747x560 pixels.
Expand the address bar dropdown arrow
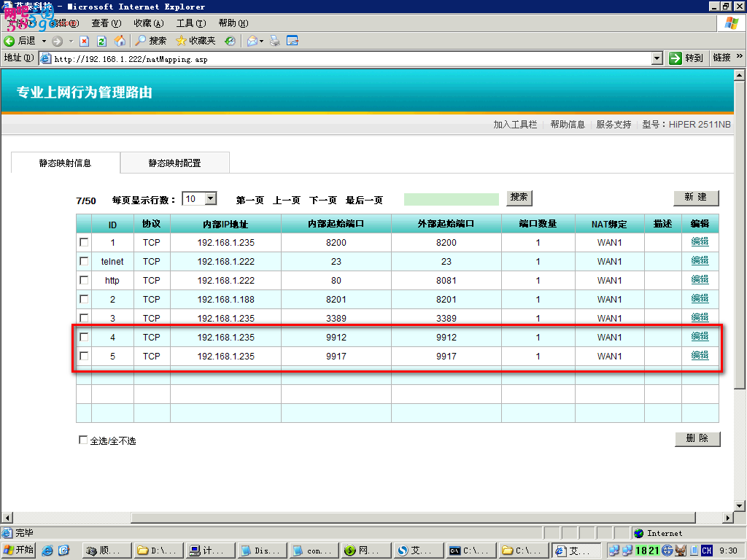pyautogui.click(x=657, y=58)
